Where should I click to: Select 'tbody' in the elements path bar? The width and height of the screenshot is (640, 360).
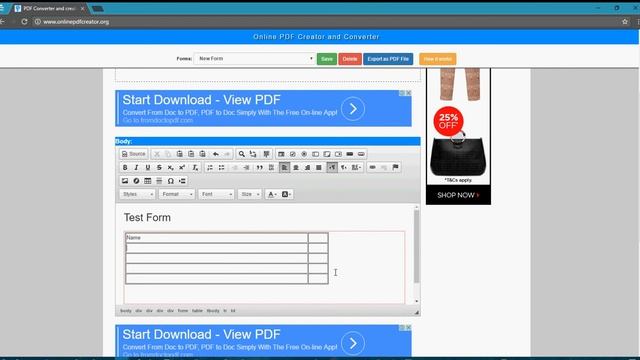pyautogui.click(x=213, y=311)
